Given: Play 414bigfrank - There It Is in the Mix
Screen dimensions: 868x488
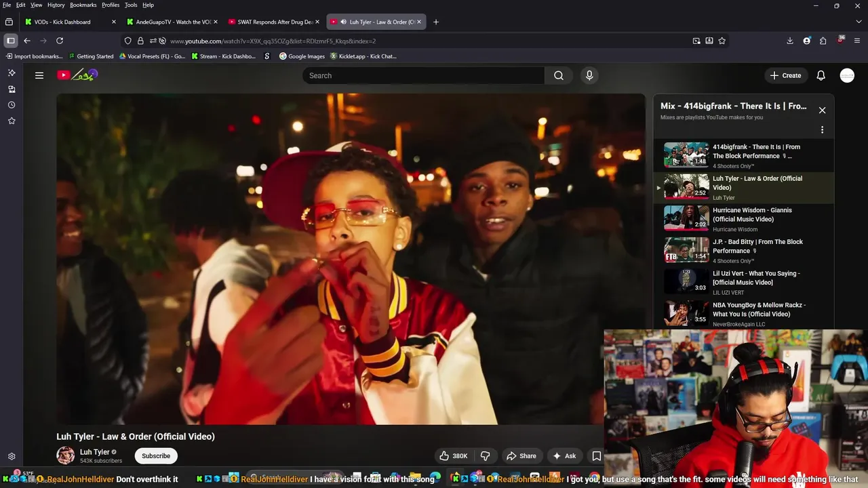Looking at the screenshot, I should [744, 156].
